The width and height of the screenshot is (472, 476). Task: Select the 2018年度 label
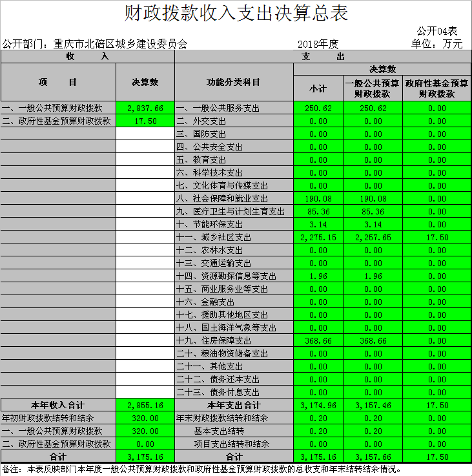318,45
